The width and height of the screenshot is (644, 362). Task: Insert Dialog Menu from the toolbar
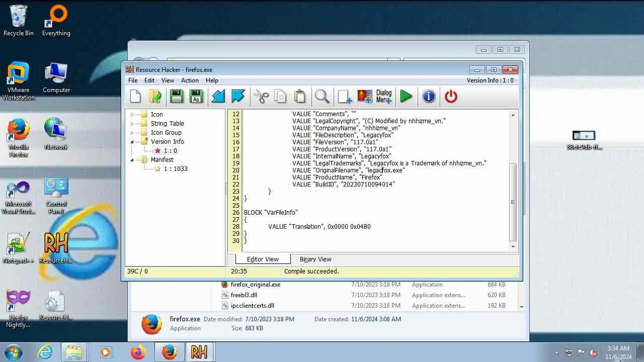tap(384, 96)
